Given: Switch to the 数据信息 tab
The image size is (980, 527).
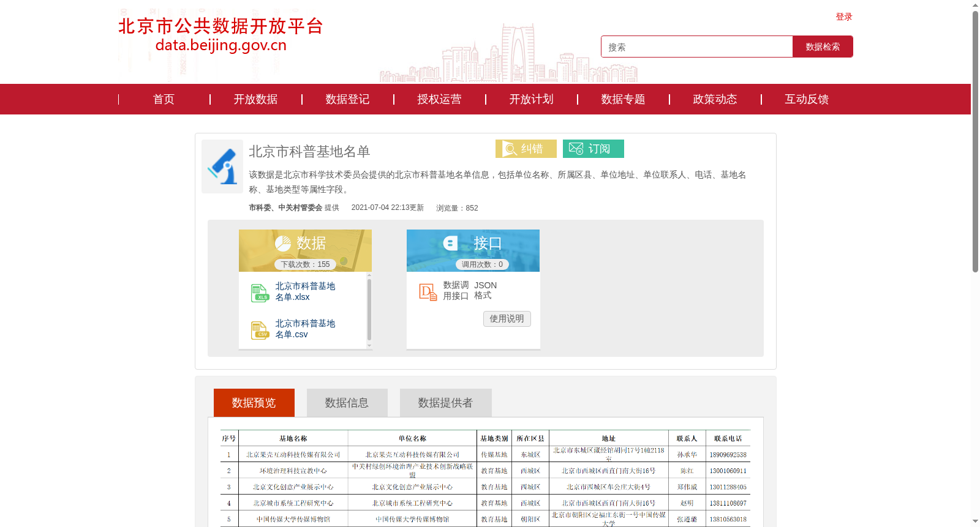Looking at the screenshot, I should tap(347, 403).
